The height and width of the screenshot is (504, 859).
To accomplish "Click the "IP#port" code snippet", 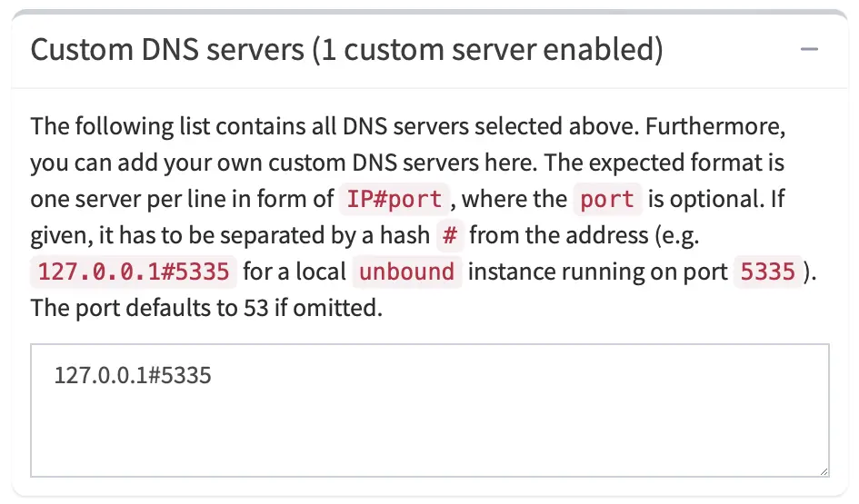I will pyautogui.click(x=395, y=199).
